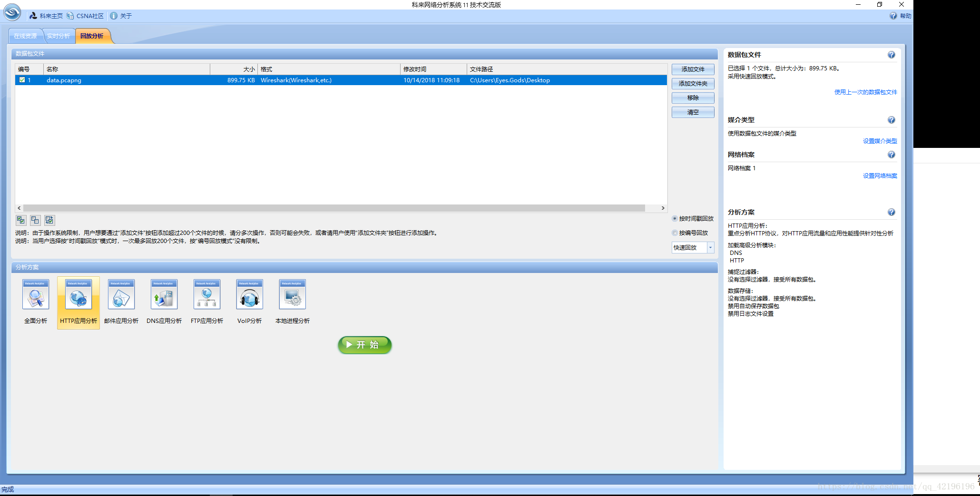Sort by 名称 column header

127,69
